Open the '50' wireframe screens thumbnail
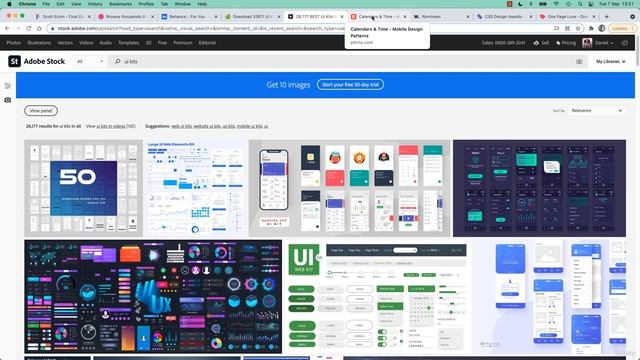640x360 pixels. click(83, 188)
